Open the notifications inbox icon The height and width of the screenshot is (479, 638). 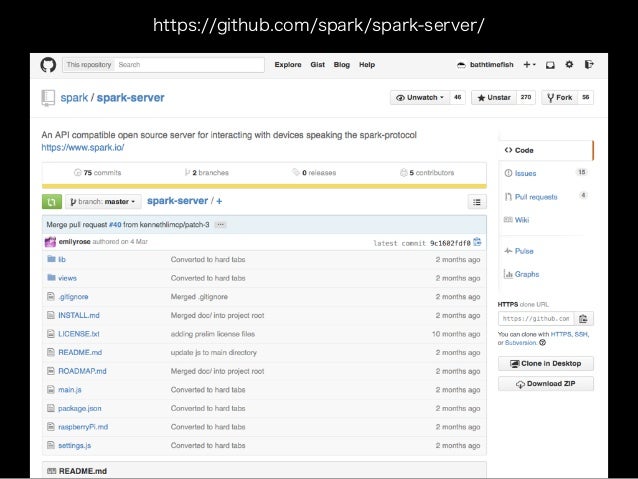click(550, 65)
